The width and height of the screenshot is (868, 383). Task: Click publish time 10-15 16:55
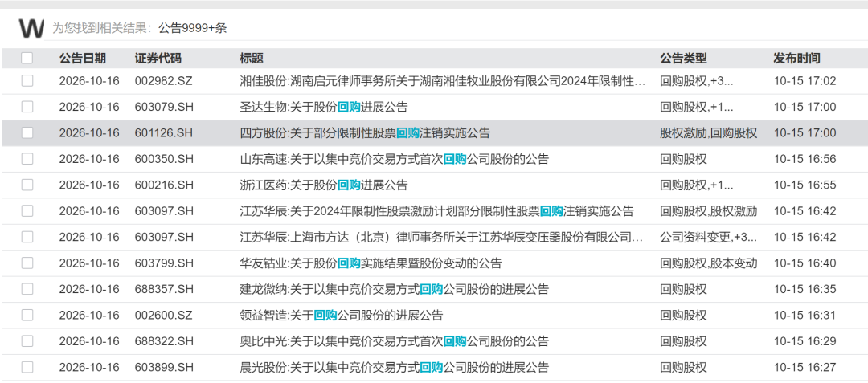(805, 185)
